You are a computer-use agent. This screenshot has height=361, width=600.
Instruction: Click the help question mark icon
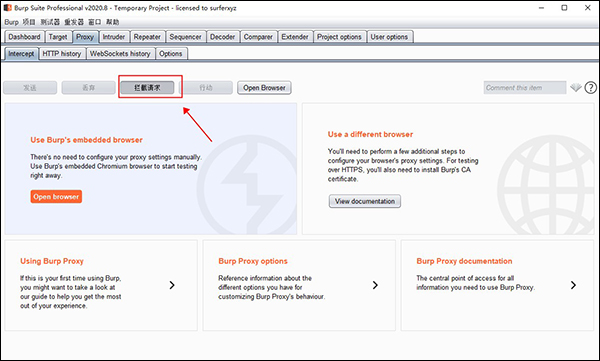coord(590,88)
